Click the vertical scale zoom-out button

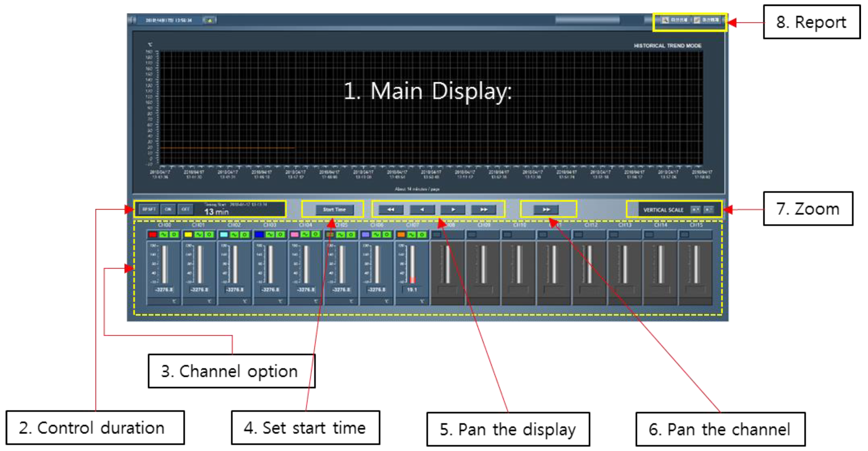click(709, 210)
